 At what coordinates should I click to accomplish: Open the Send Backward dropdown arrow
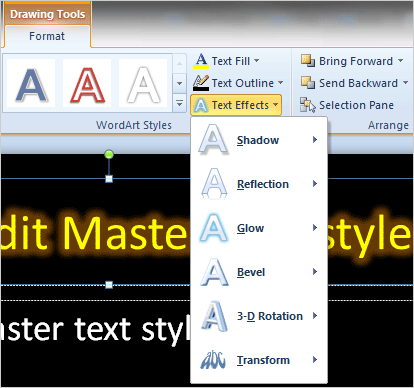[x=405, y=83]
